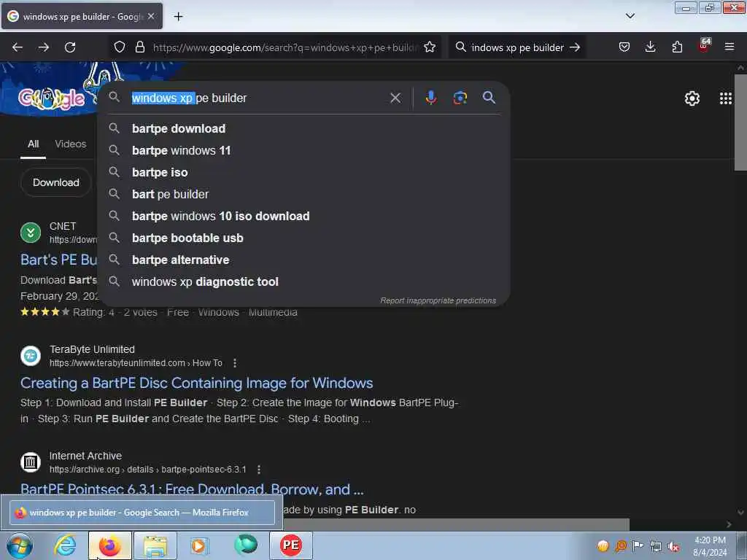Image resolution: width=747 pixels, height=560 pixels.
Task: Open a new browser tab
Action: click(x=178, y=17)
